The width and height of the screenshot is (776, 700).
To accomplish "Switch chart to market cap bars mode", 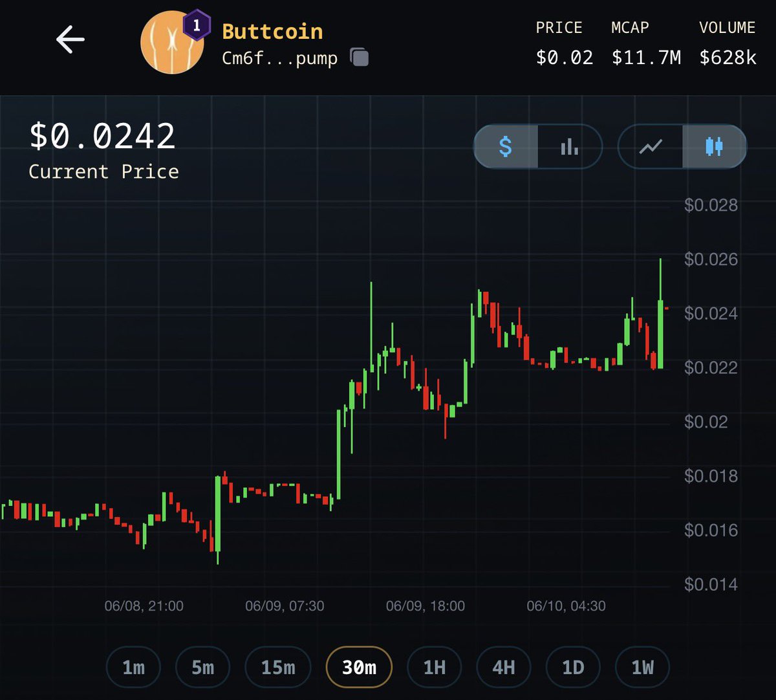I will (x=570, y=147).
